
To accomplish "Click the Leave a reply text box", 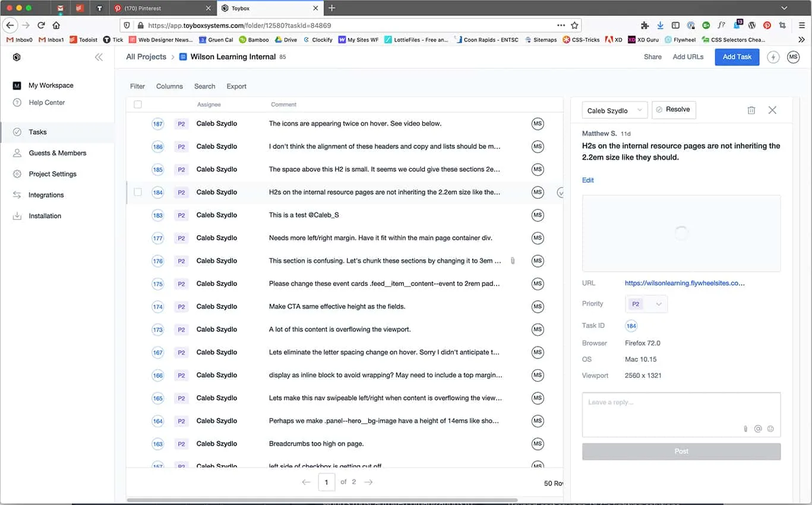I will point(681,415).
